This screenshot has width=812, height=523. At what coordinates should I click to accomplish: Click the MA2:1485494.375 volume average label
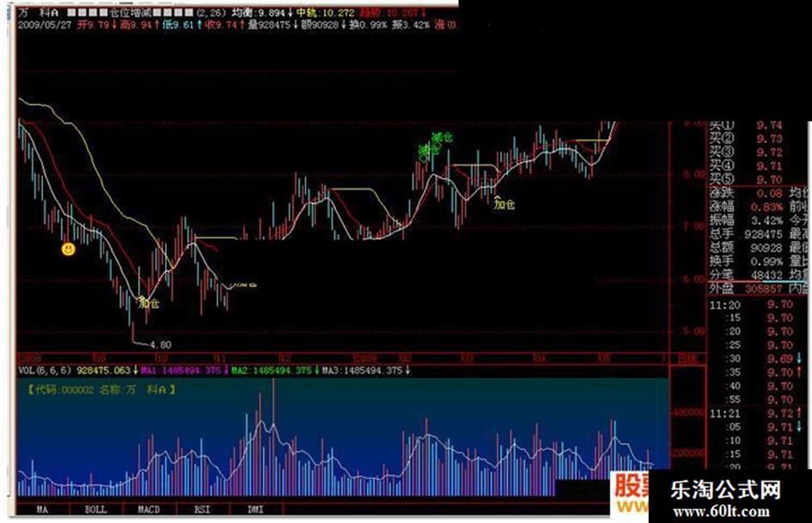coord(276,370)
